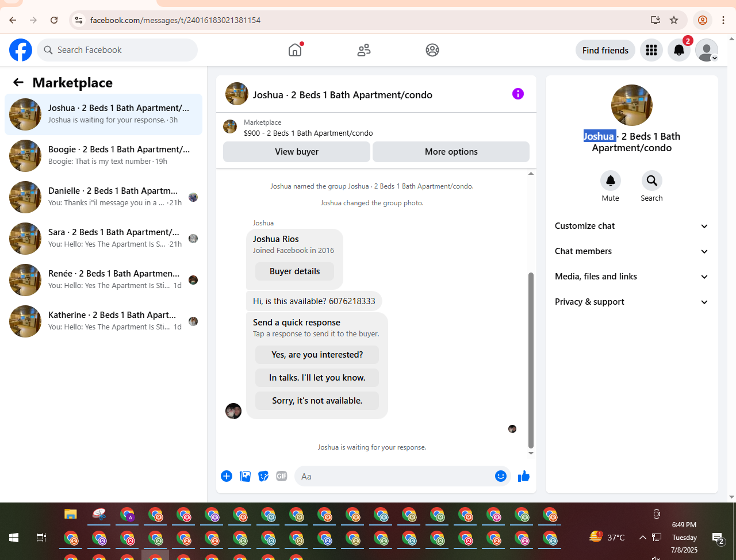Open Boogie conversation in chat list

pyautogui.click(x=103, y=156)
